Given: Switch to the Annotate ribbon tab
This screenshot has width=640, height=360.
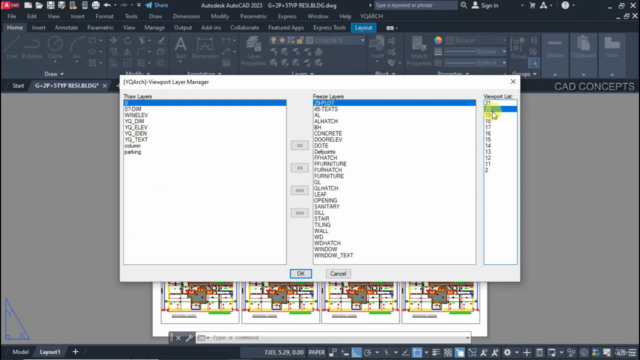Looking at the screenshot, I should (66, 28).
